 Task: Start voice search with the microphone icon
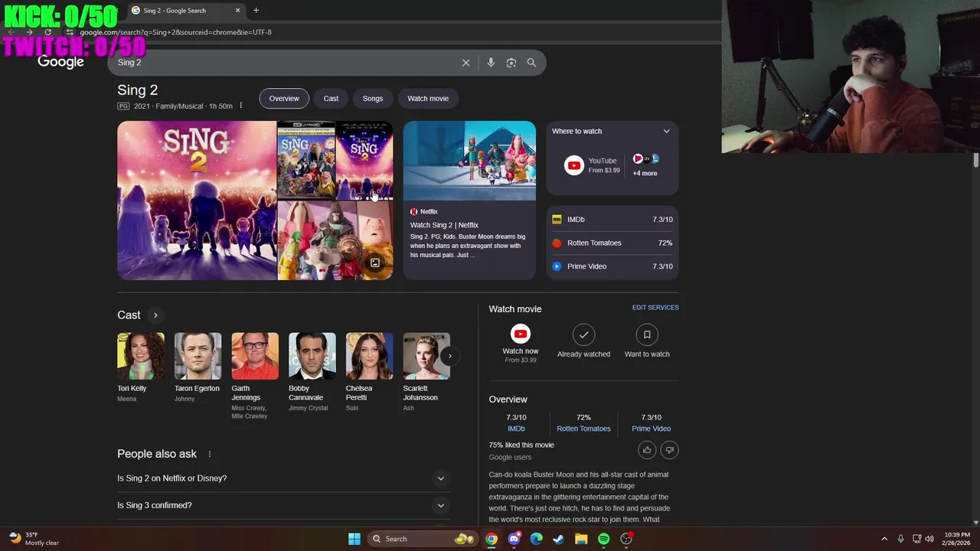pos(491,63)
